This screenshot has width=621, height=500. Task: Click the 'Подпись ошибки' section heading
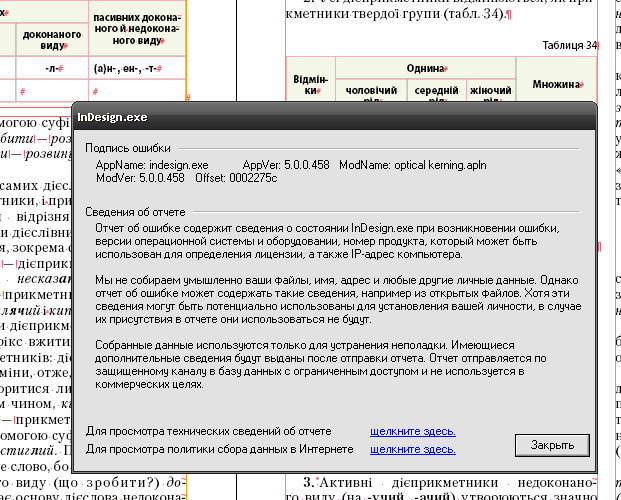(x=128, y=148)
